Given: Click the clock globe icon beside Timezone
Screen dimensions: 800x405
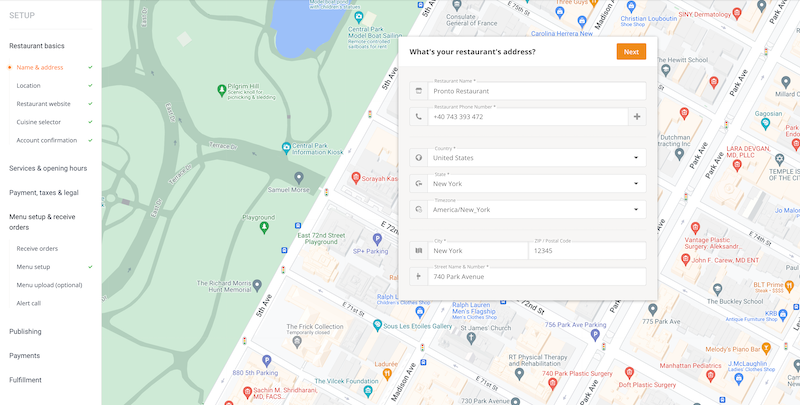Looking at the screenshot, I should (419, 210).
